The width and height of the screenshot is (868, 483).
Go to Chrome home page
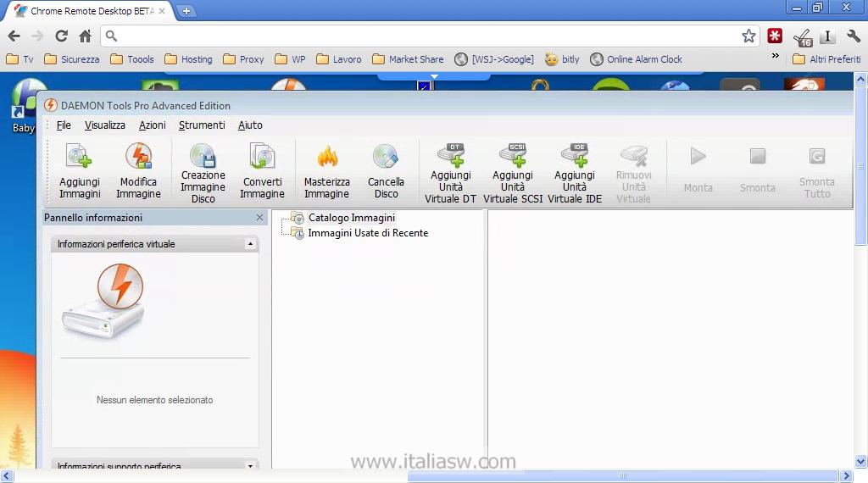85,36
